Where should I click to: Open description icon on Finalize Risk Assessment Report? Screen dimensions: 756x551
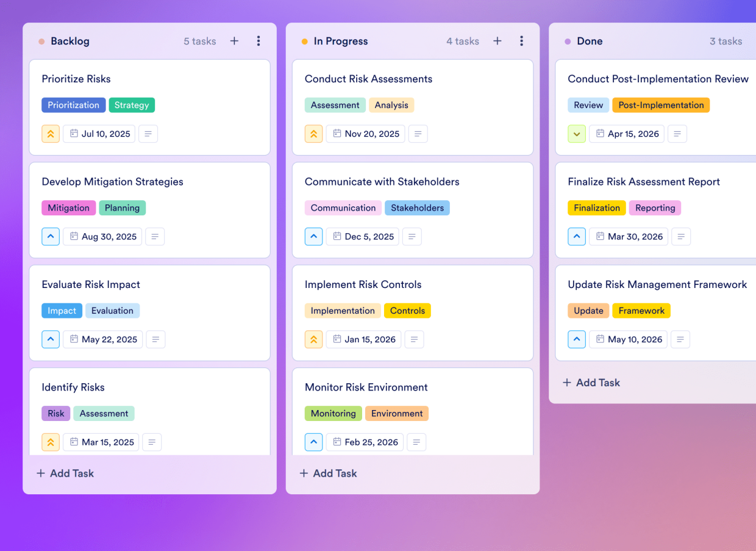[681, 237]
